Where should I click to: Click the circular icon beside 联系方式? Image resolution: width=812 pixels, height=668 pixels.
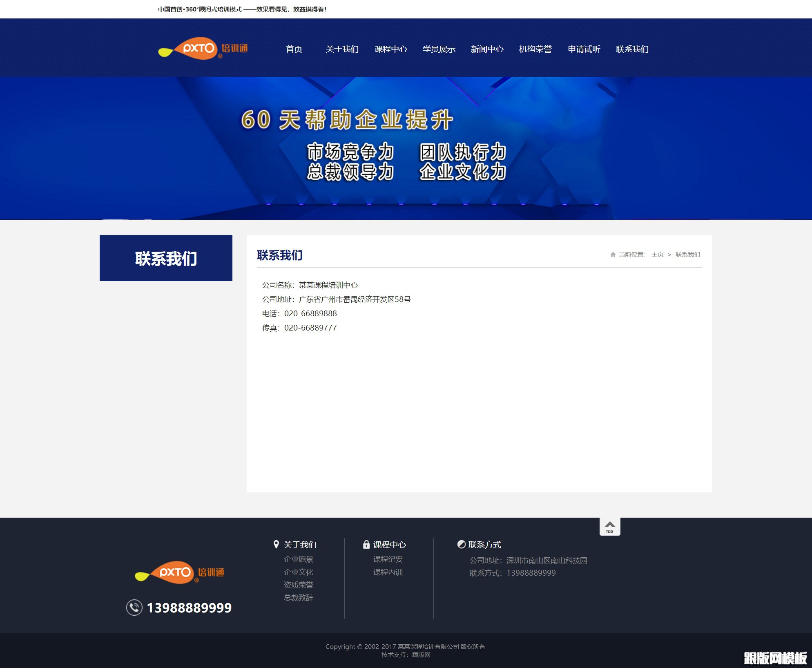(461, 544)
